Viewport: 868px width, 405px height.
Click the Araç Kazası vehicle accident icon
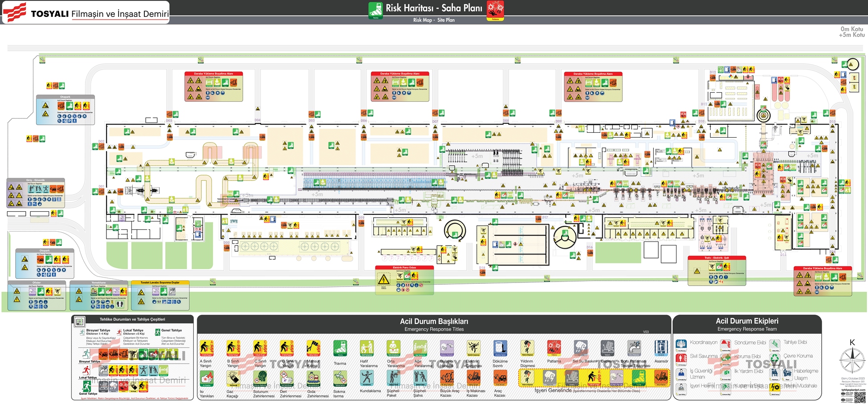tap(500, 379)
